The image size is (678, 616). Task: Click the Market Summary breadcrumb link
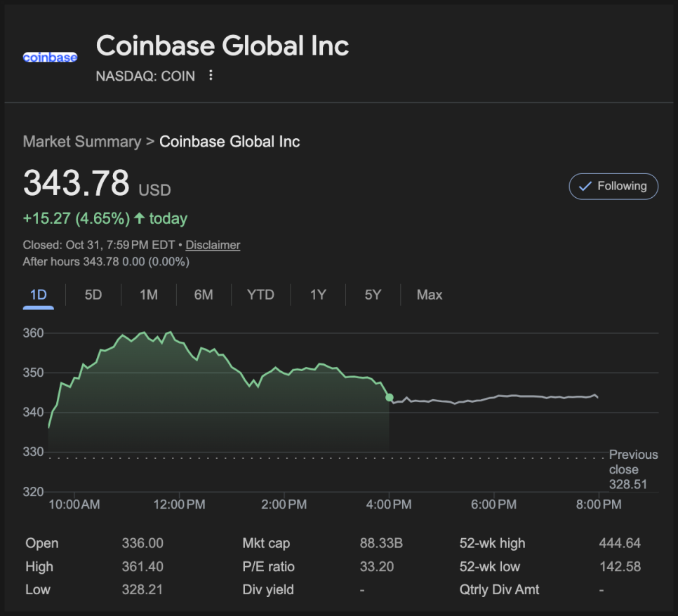pyautogui.click(x=81, y=142)
